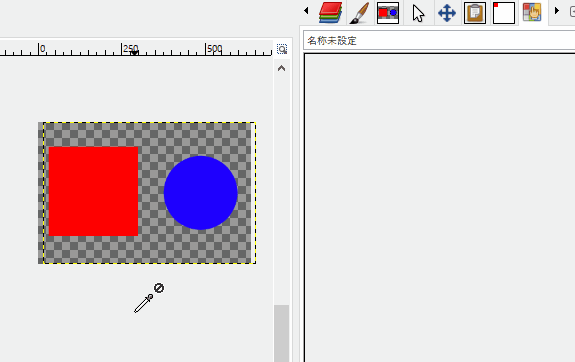Viewport: 575px width, 362px height.
Task: Click the vertical scrollbar thumb
Action: pos(282,333)
